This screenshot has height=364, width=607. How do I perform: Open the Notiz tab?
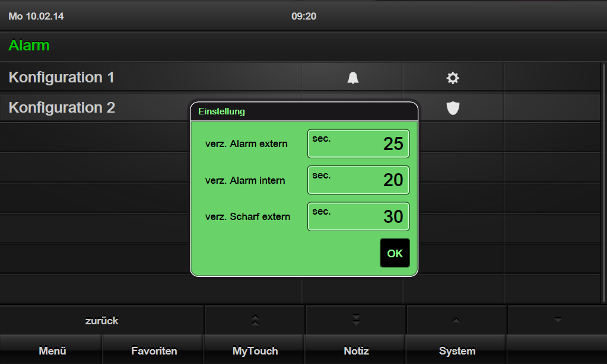(356, 350)
